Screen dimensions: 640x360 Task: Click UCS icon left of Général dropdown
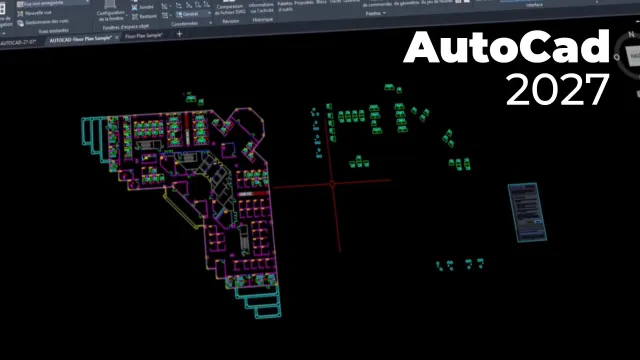(165, 16)
